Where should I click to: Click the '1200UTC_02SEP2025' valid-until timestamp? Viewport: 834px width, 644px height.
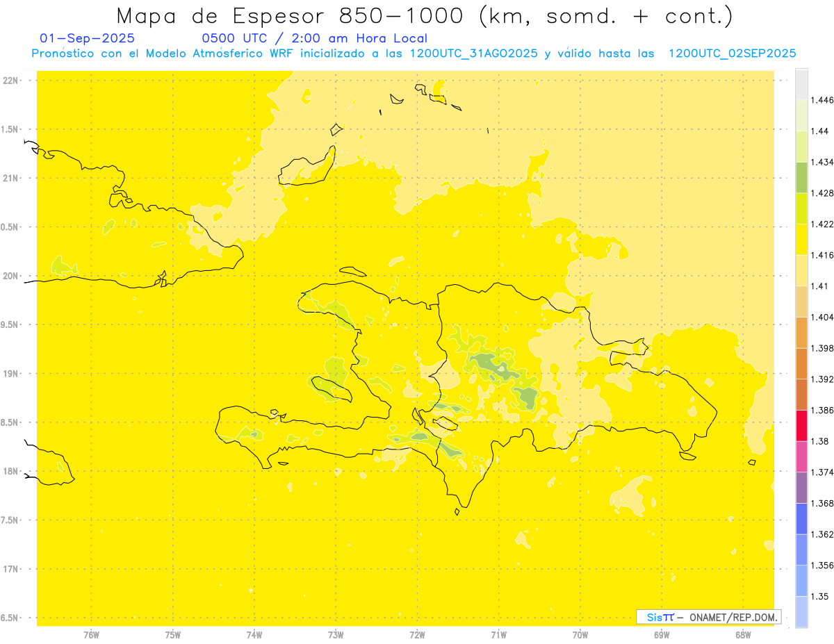point(732,53)
